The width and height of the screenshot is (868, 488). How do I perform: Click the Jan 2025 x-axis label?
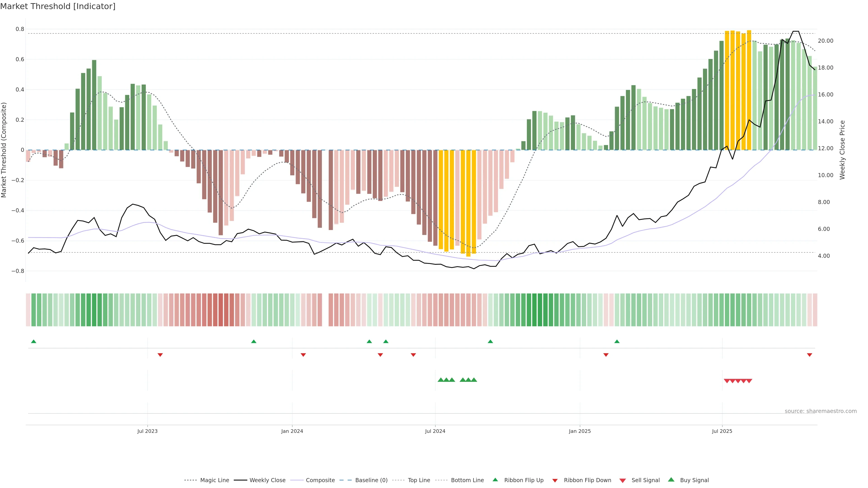(580, 431)
